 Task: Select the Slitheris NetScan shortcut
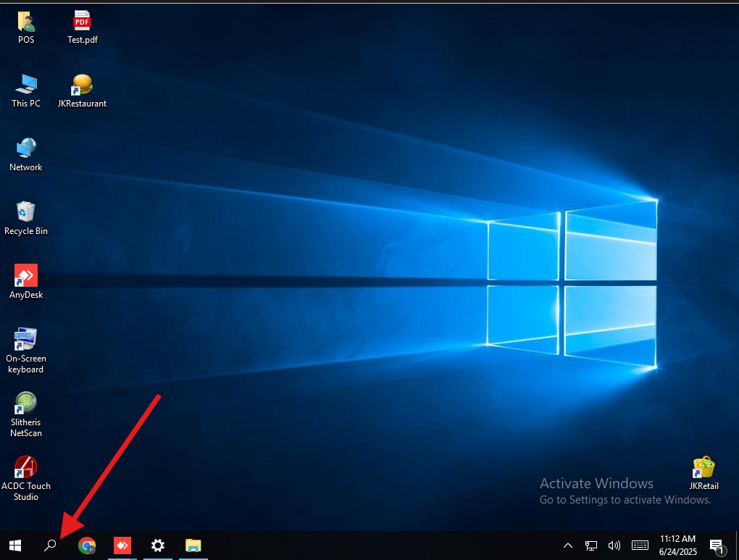click(x=26, y=403)
